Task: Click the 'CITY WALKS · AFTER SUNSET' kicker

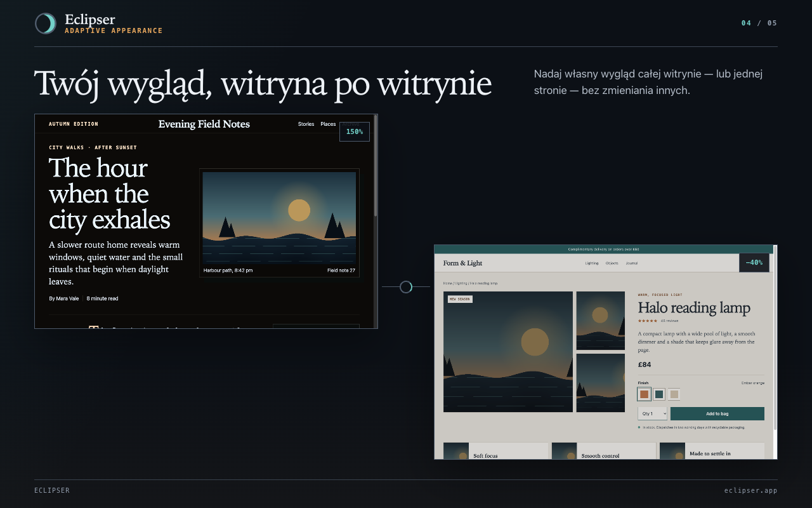Action: click(x=93, y=147)
